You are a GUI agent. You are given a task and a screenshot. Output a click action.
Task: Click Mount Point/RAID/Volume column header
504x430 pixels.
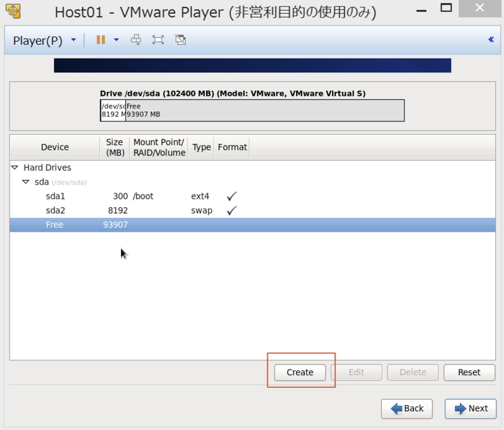(x=159, y=147)
